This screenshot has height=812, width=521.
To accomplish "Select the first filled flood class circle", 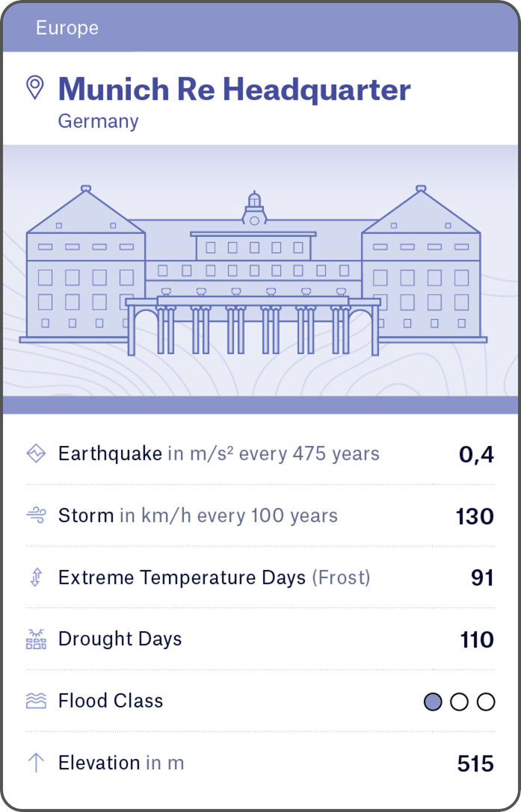I will click(433, 701).
